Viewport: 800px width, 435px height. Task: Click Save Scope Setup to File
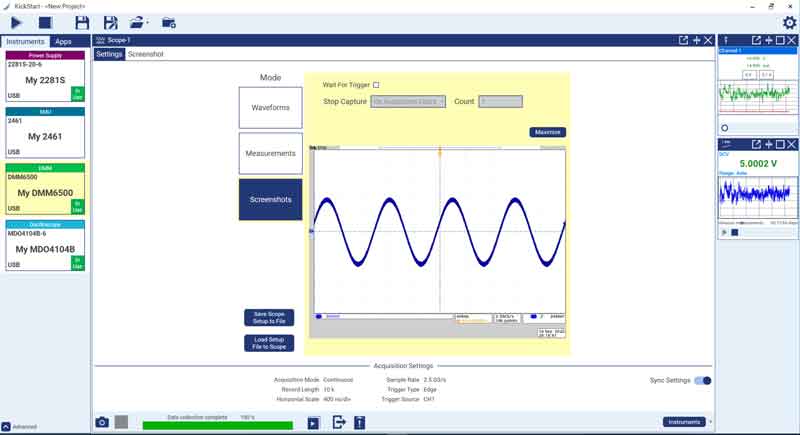pyautogui.click(x=268, y=317)
